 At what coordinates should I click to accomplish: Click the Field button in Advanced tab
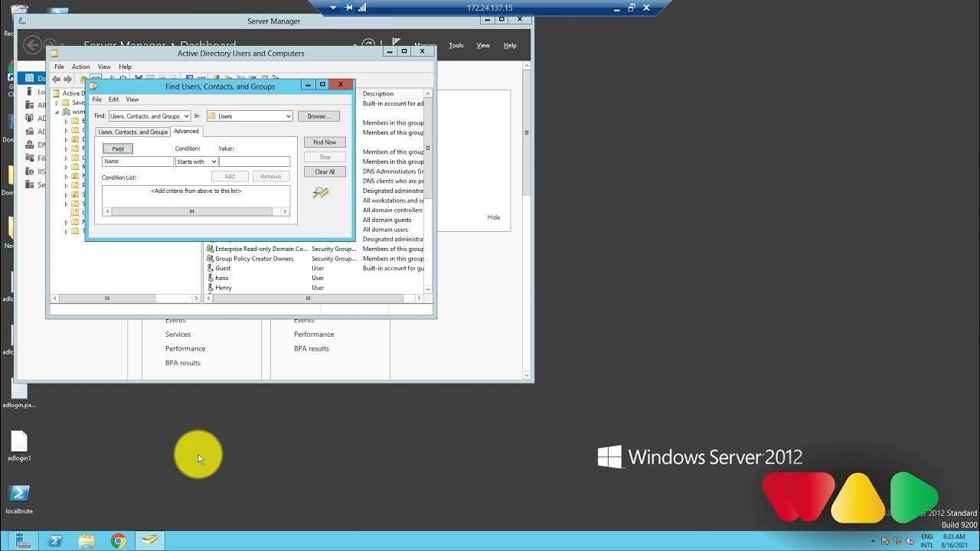118,148
